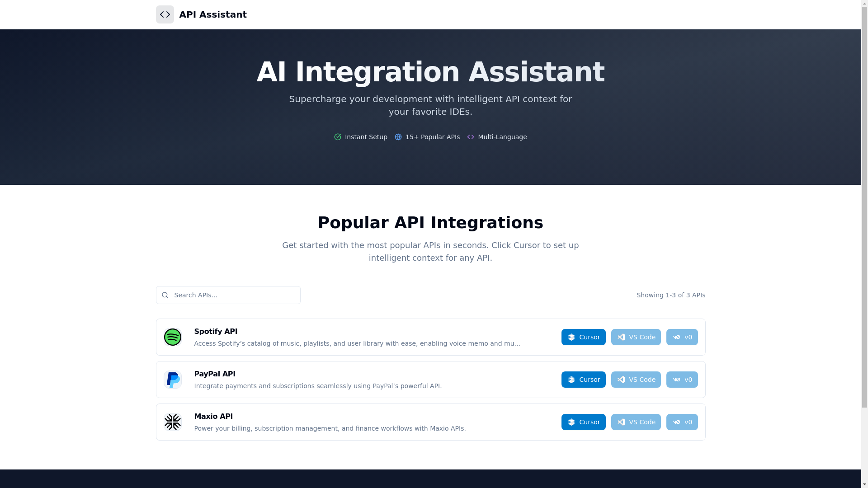Viewport: 868px width, 488px height.
Task: Select the Maxio API title
Action: pos(213,417)
